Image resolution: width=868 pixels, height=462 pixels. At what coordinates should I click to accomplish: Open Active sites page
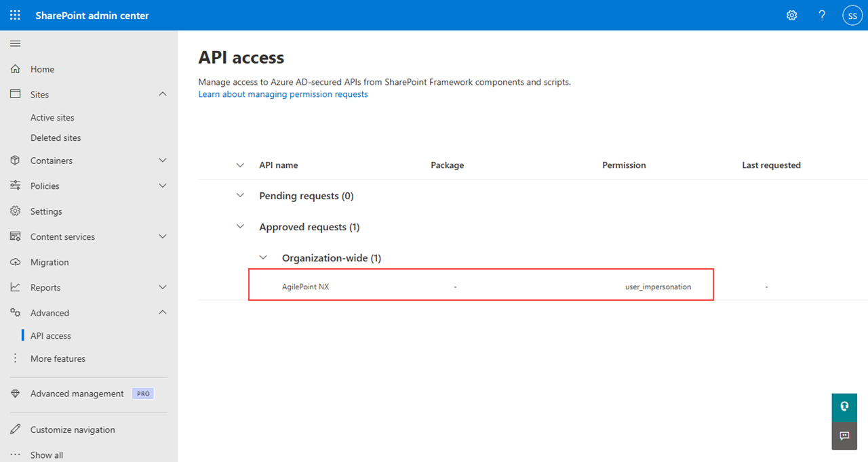pos(52,117)
